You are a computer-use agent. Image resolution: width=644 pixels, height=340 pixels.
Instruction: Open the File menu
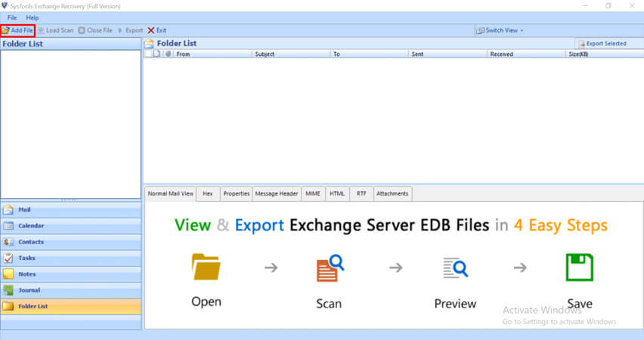point(12,17)
